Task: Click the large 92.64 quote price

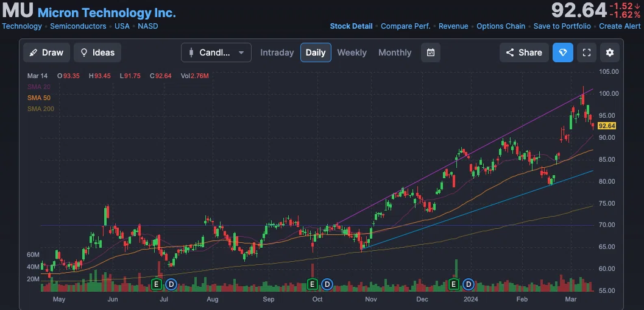Action: (579, 11)
